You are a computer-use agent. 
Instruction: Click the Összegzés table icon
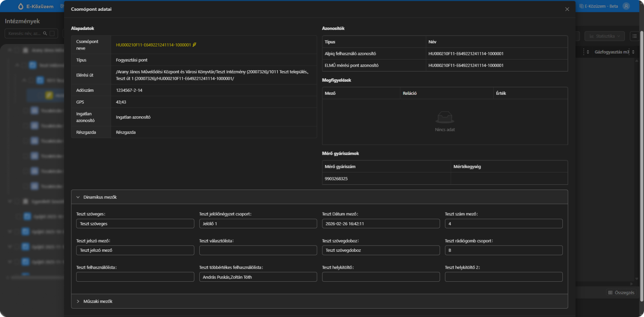pos(610,293)
